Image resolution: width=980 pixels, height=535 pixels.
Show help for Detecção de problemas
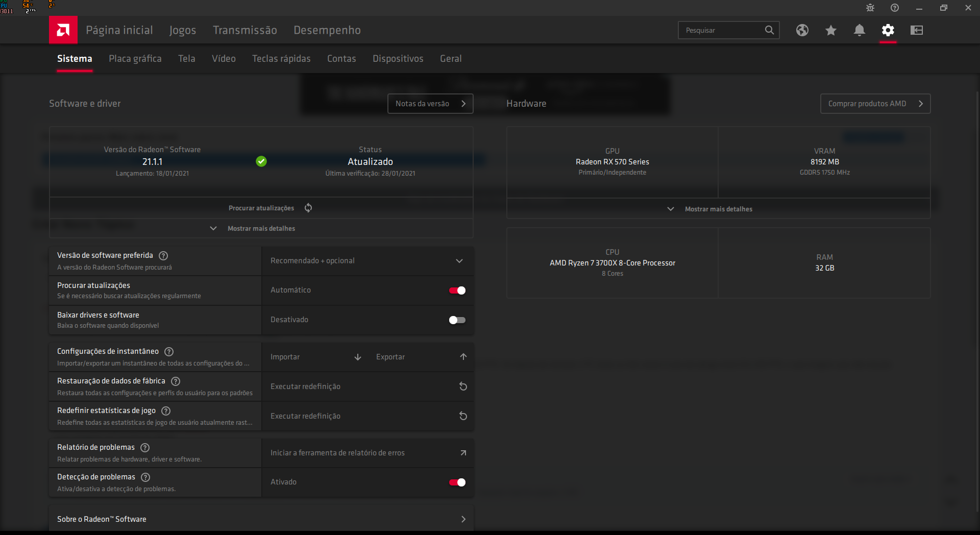(x=145, y=477)
